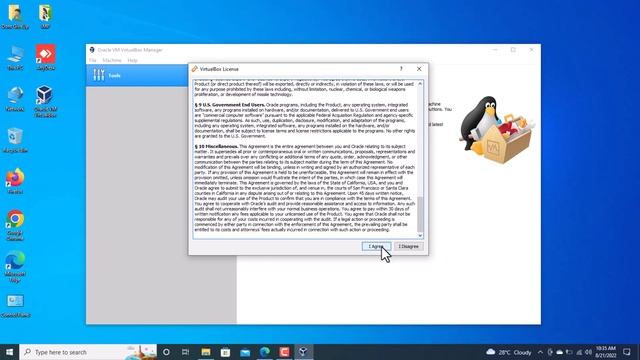Open File menu in VirtualBox Manager
Image resolution: width=640 pixels, height=360 pixels.
pos(93,60)
